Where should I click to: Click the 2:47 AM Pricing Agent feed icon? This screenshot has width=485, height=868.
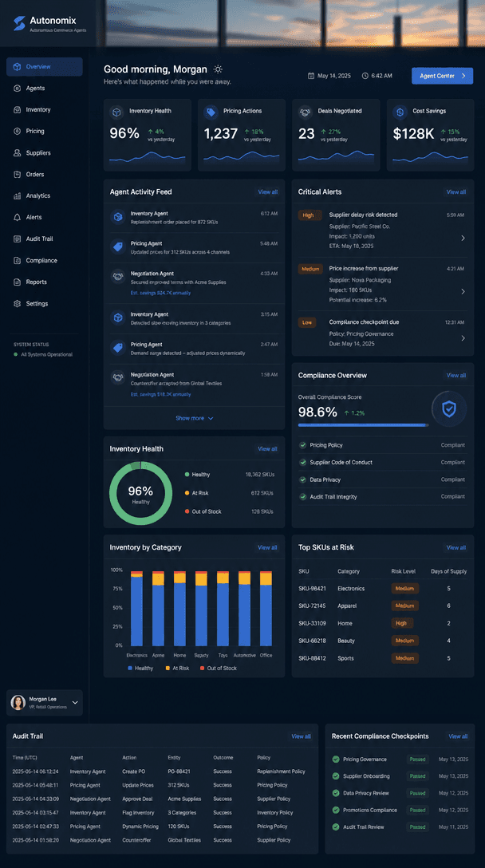click(x=117, y=348)
